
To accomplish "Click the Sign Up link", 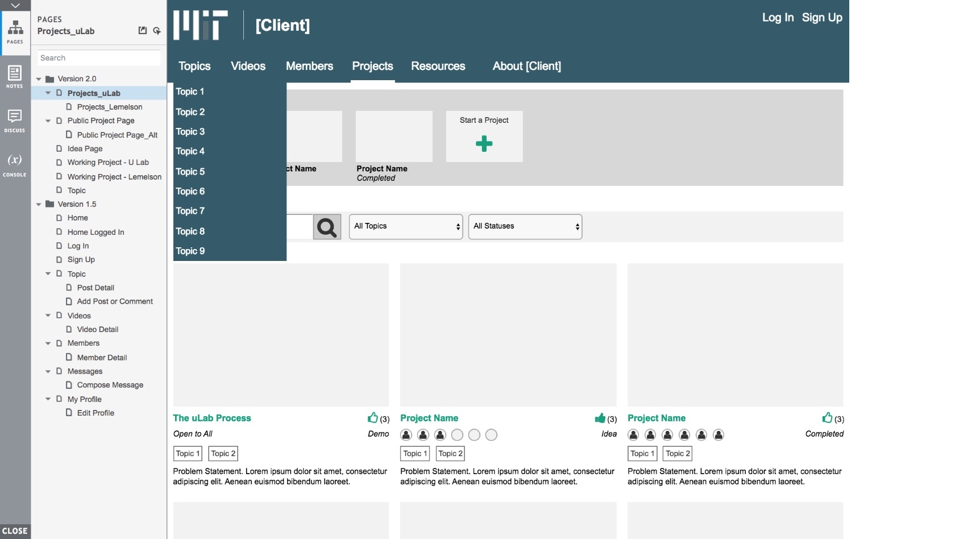I will (x=821, y=18).
